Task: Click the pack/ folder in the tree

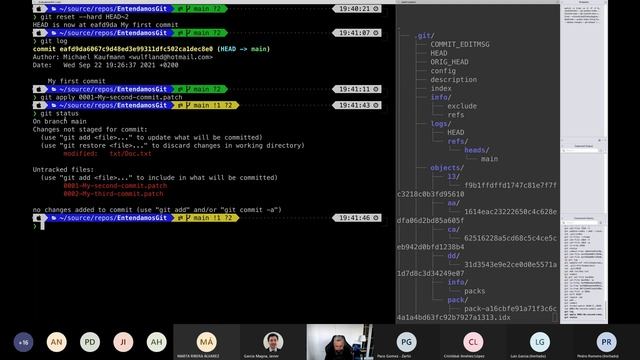Action: [x=458, y=300]
